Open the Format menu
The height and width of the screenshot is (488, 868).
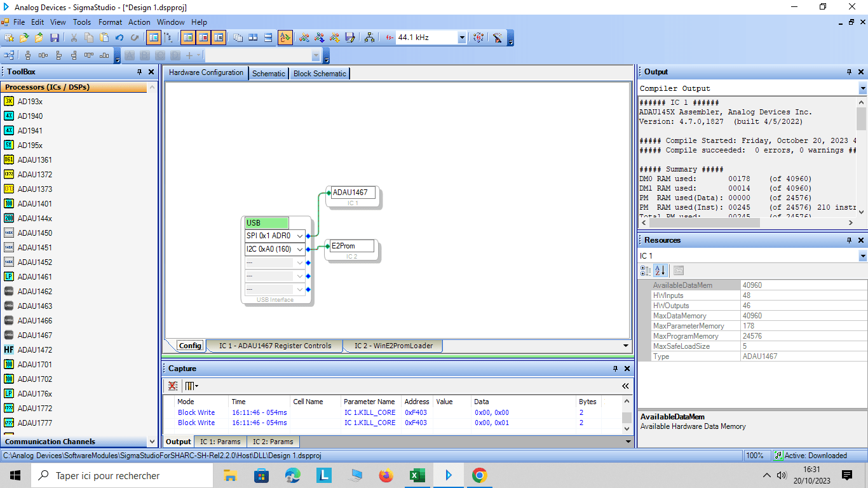(110, 22)
